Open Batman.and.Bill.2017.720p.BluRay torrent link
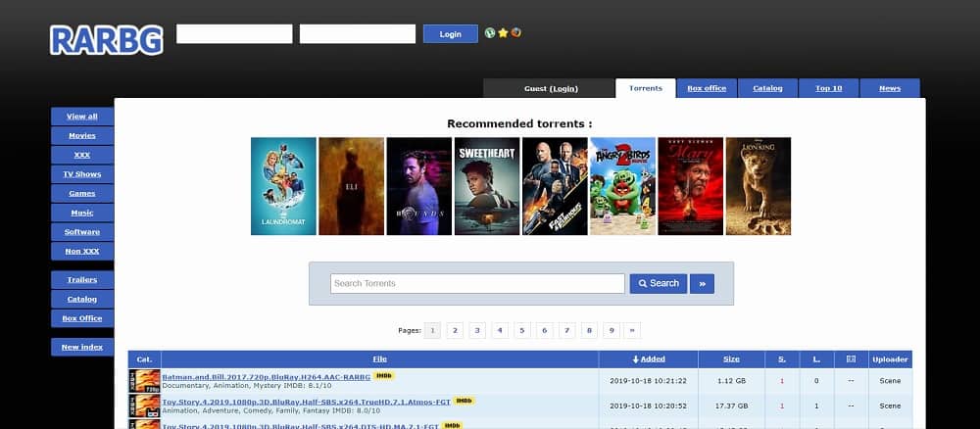Viewport: 980px width, 429px height. click(267, 377)
